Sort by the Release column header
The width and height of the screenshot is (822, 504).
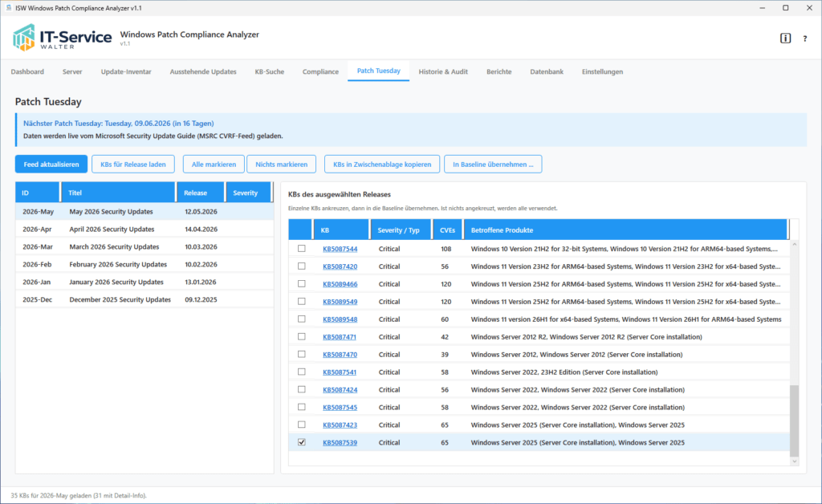click(201, 193)
